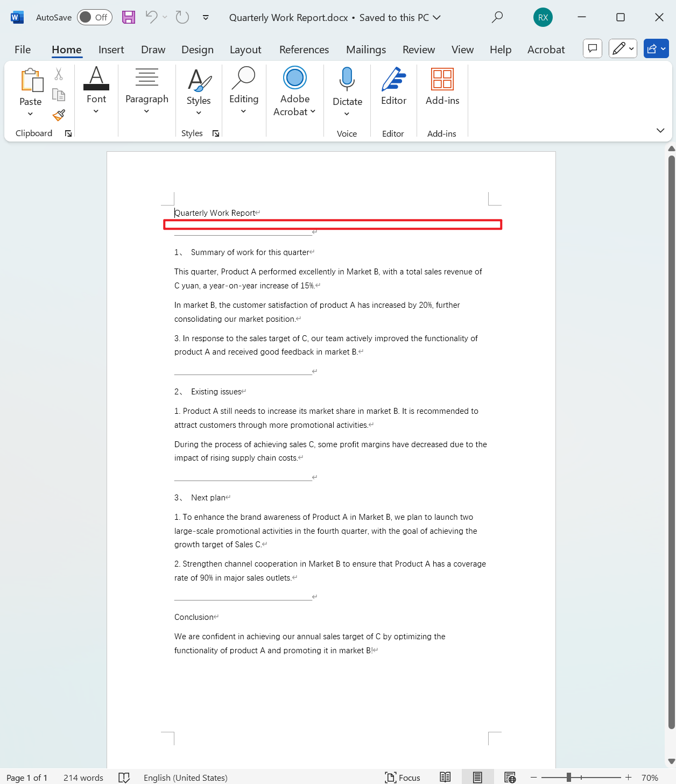Click the Undo arrow icon

pos(152,17)
